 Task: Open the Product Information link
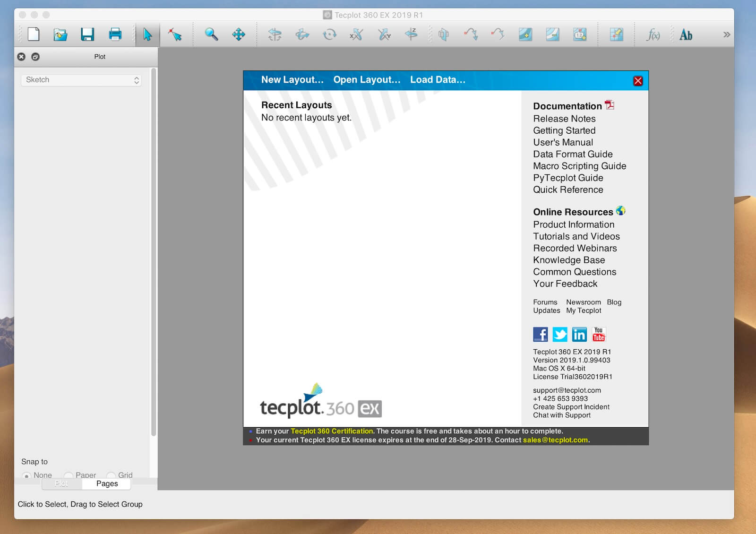click(574, 224)
